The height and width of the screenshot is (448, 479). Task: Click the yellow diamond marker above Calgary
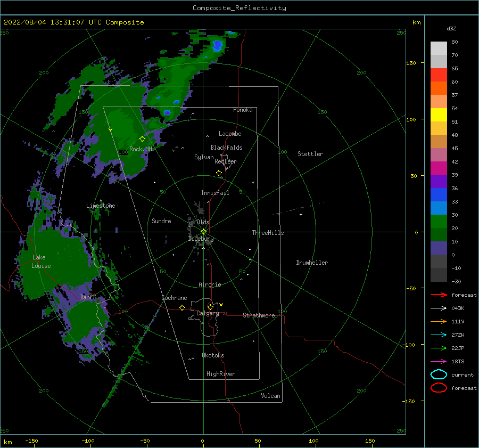(x=210, y=307)
